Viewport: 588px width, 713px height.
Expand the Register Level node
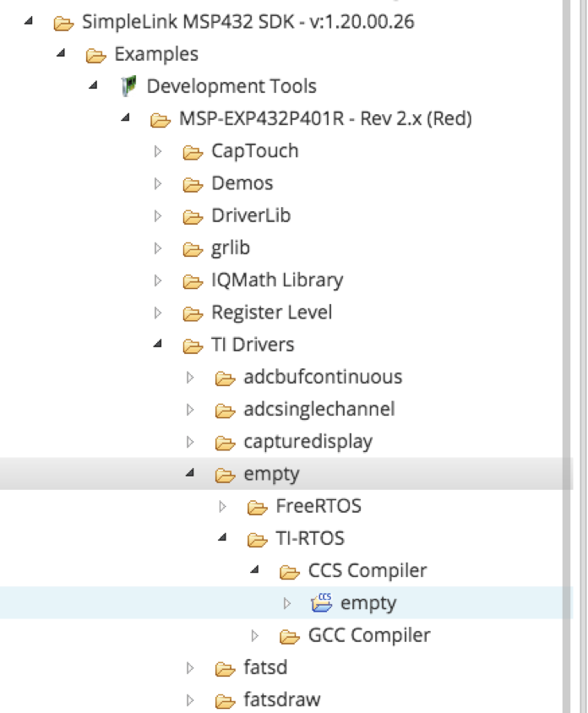click(157, 312)
